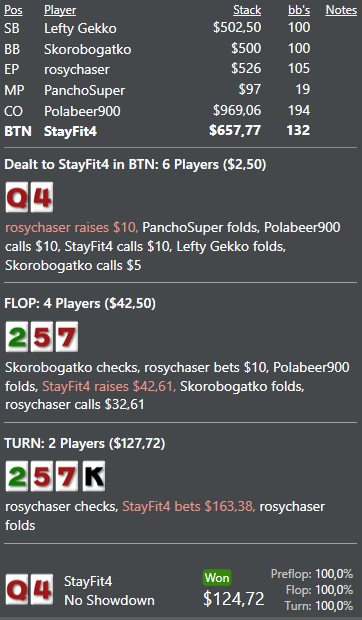This screenshot has width=362, height=620.
Task: Click StayFit4 raises $42,61 action text
Action: (x=109, y=386)
